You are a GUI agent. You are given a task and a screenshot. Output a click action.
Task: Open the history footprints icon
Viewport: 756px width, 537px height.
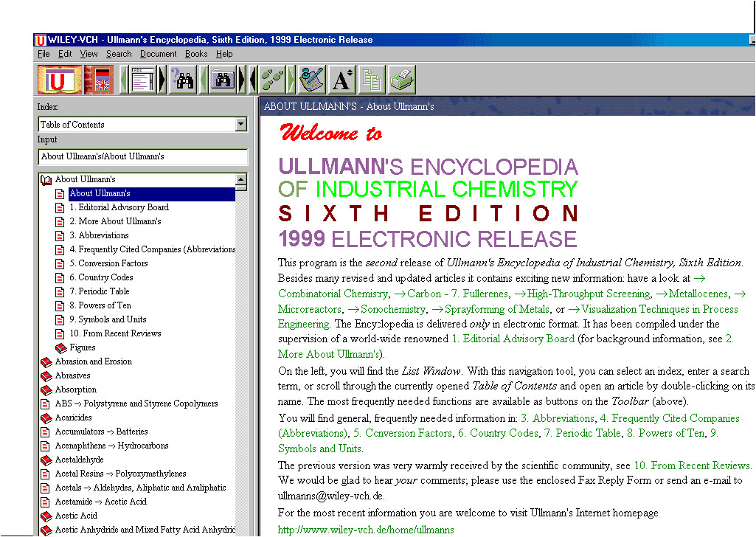click(x=272, y=80)
